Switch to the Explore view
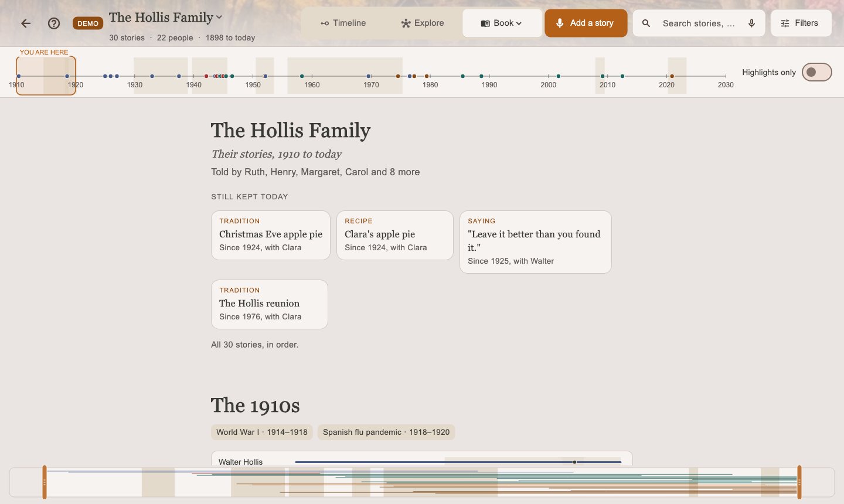 point(423,23)
